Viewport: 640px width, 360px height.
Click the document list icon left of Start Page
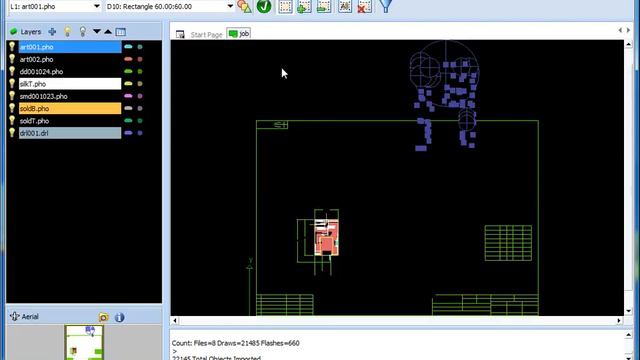coord(180,34)
